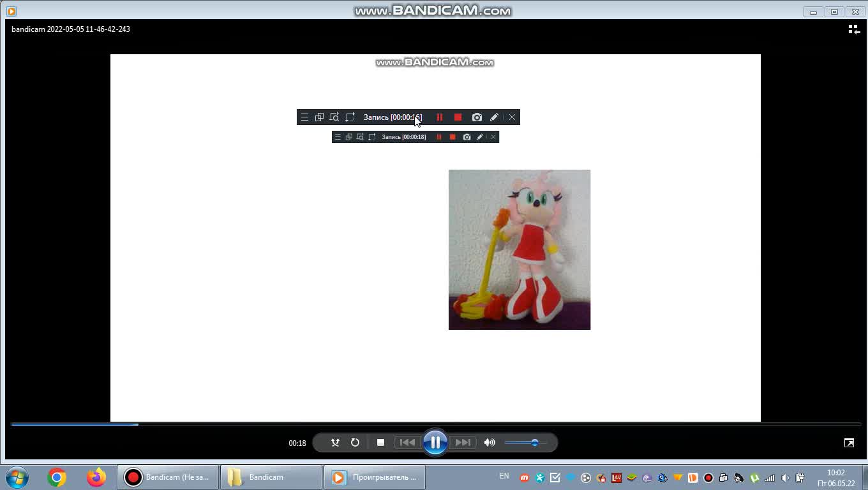
Task: View the video in full screen
Action: (x=849, y=443)
